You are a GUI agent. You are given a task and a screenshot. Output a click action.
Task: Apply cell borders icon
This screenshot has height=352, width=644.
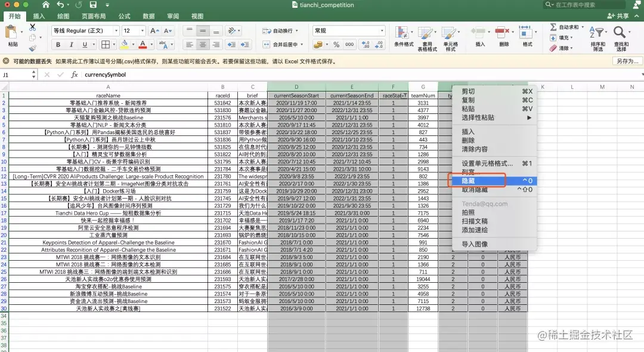tap(106, 44)
